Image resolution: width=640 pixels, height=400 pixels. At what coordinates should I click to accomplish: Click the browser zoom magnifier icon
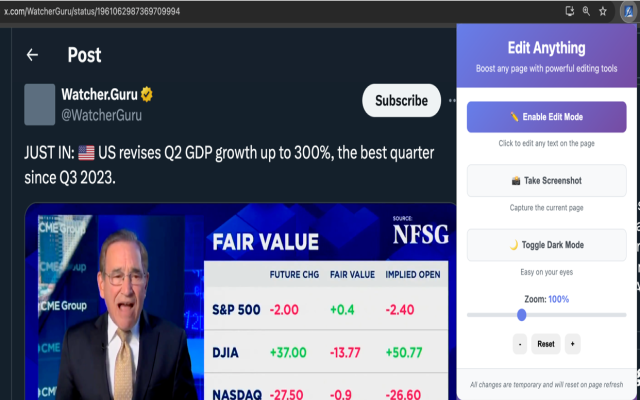click(x=587, y=11)
